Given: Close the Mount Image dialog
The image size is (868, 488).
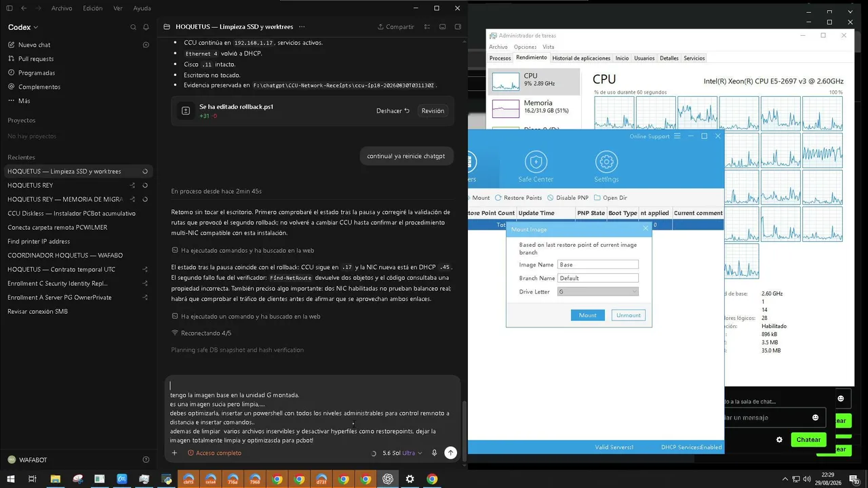Looking at the screenshot, I should pyautogui.click(x=645, y=229).
